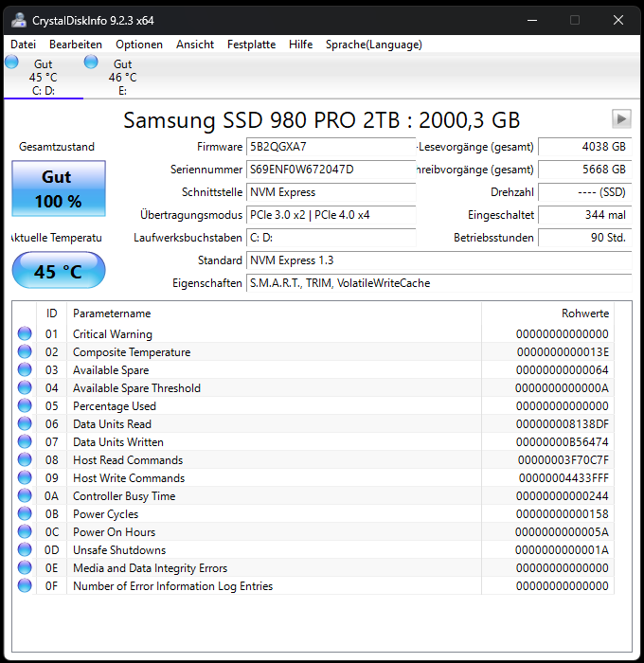Click the CrystalDiskInfo app icon in title bar

[x=19, y=20]
